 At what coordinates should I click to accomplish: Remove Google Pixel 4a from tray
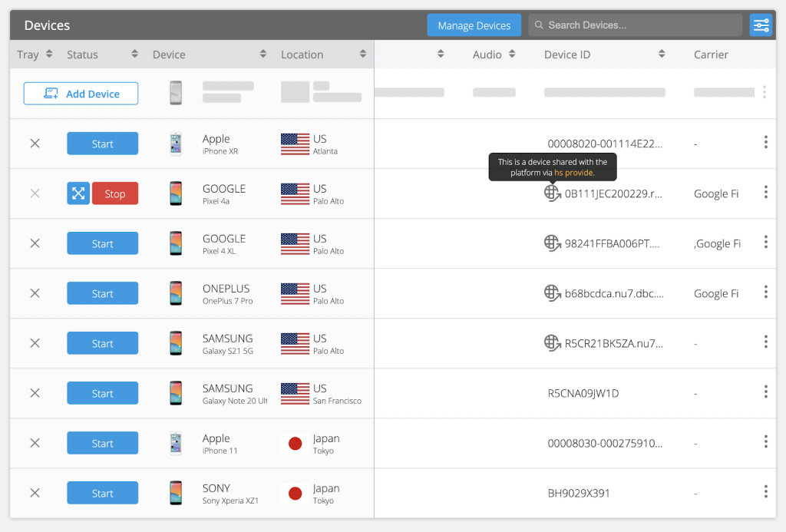point(35,193)
